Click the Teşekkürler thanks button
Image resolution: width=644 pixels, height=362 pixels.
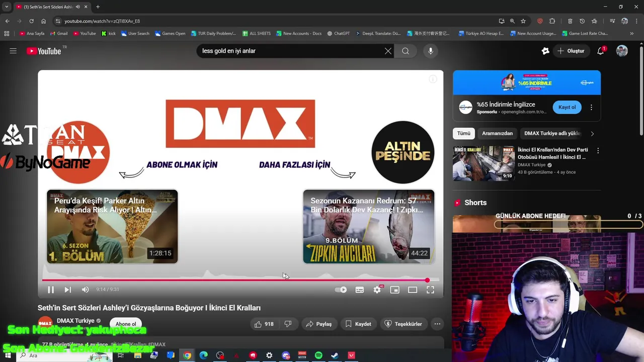coord(404,324)
